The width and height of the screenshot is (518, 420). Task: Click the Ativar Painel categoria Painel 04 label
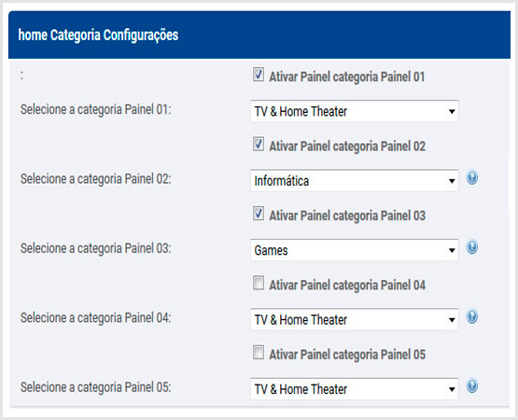coord(347,286)
